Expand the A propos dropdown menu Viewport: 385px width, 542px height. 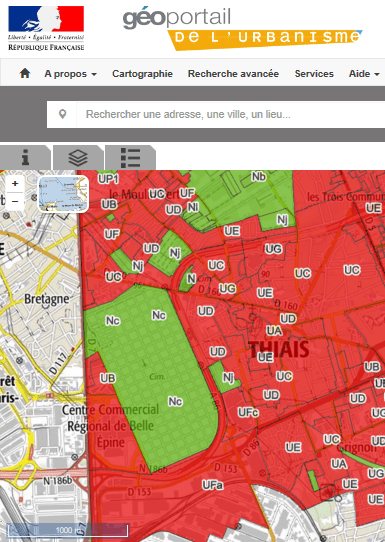coord(71,74)
